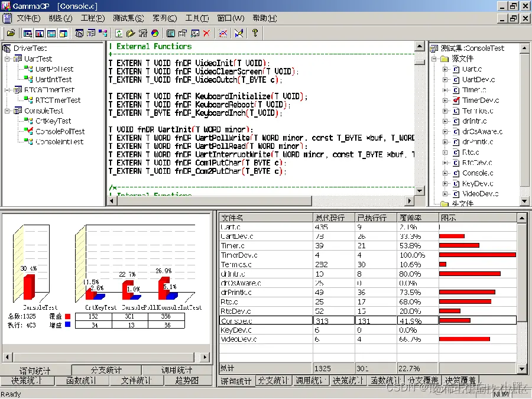Click the TimerDev.c red-checked file icon
Image resolution: width=532 pixels, height=399 pixels.
click(456, 100)
